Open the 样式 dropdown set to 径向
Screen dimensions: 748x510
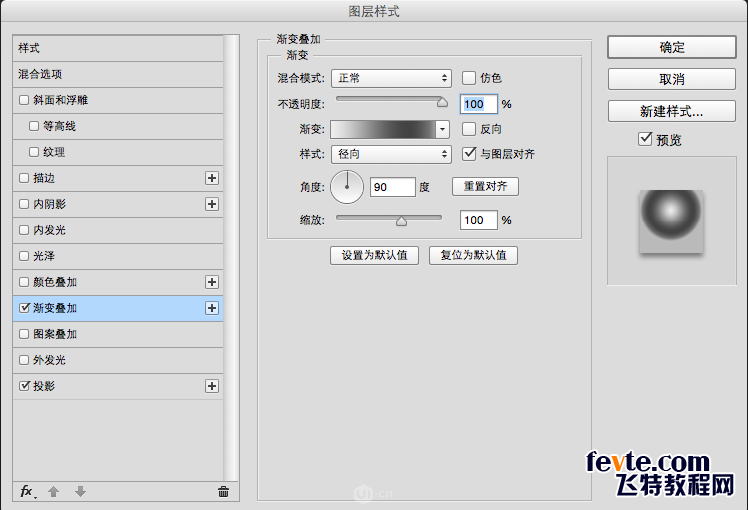click(391, 154)
